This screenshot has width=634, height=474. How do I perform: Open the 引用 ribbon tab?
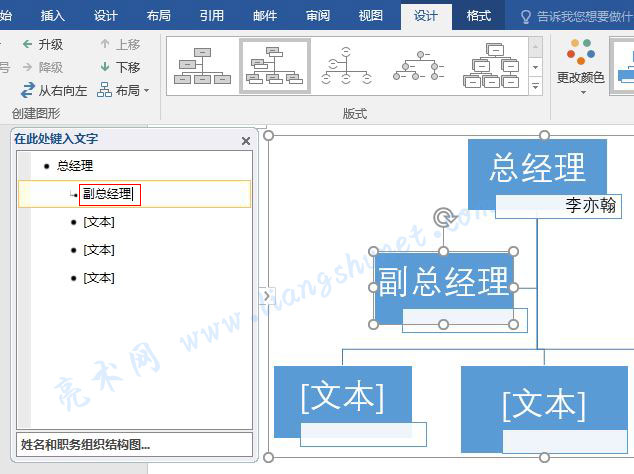211,16
